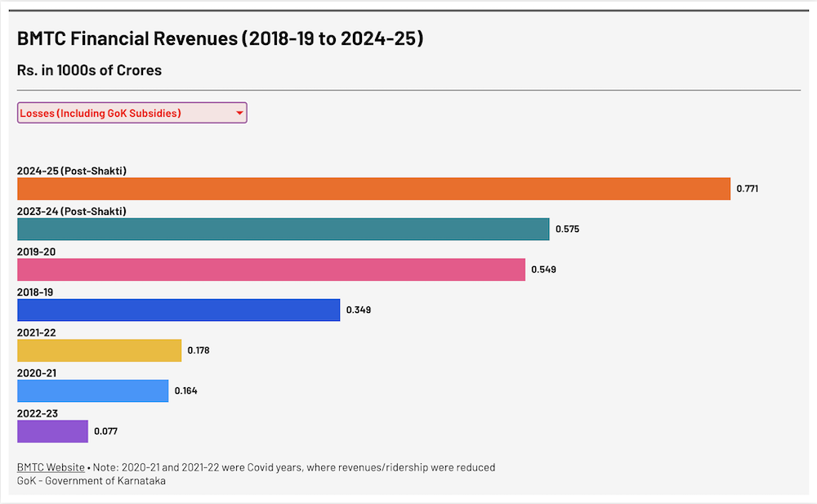
Task: Click the pink 2019-20 bar
Action: point(270,270)
